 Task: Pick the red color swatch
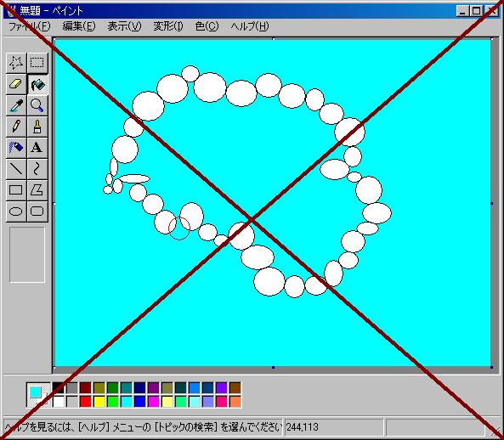[86, 402]
